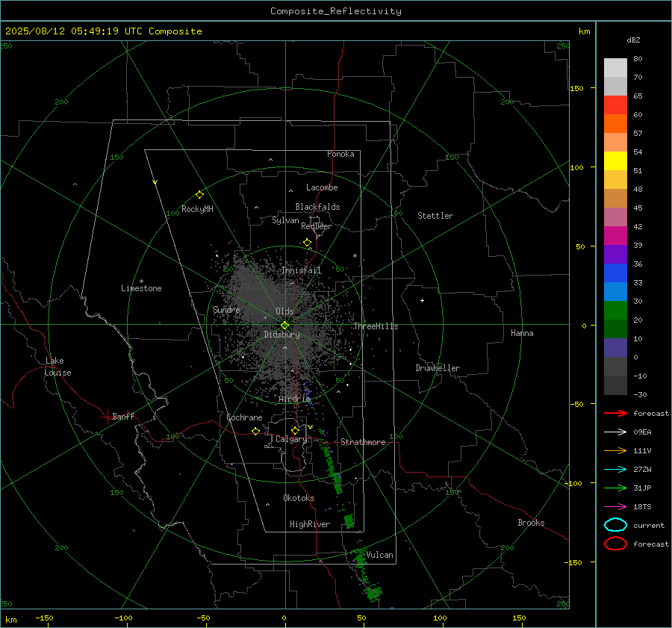Screen dimensions: 672x628
Task: Select the red 60-65 dBZ swatch
Action: (615, 105)
